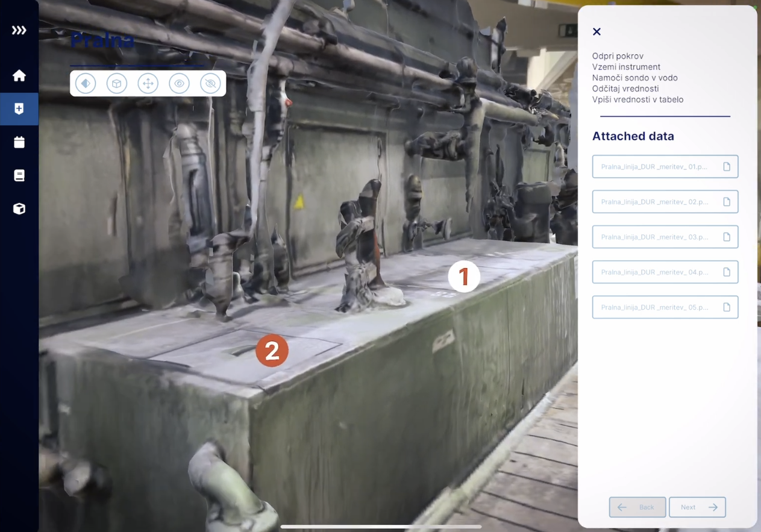The image size is (761, 532).
Task: Open the 3D cube section in sidebar
Action: click(x=19, y=208)
